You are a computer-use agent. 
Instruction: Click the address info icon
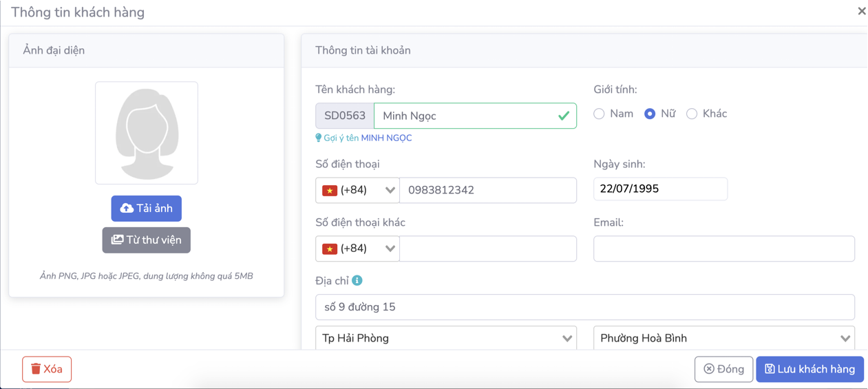357,281
